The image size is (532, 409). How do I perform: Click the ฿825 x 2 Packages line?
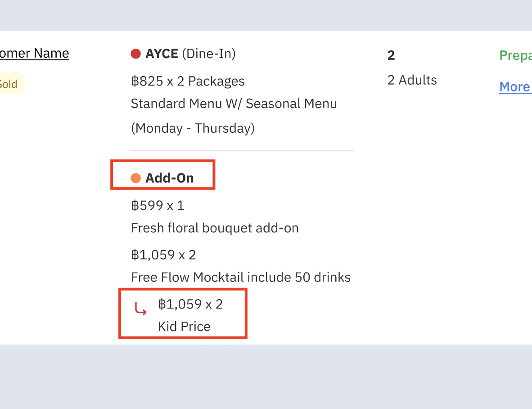[188, 81]
